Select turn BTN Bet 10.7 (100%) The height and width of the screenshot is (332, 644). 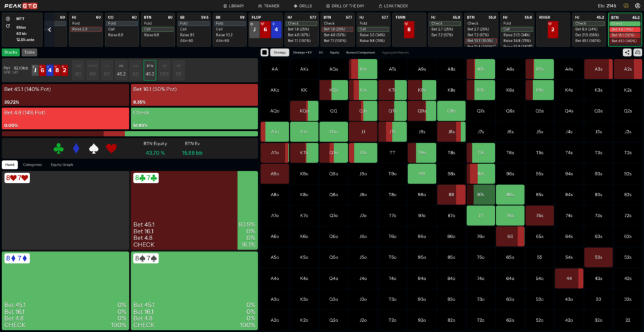pos(481,41)
